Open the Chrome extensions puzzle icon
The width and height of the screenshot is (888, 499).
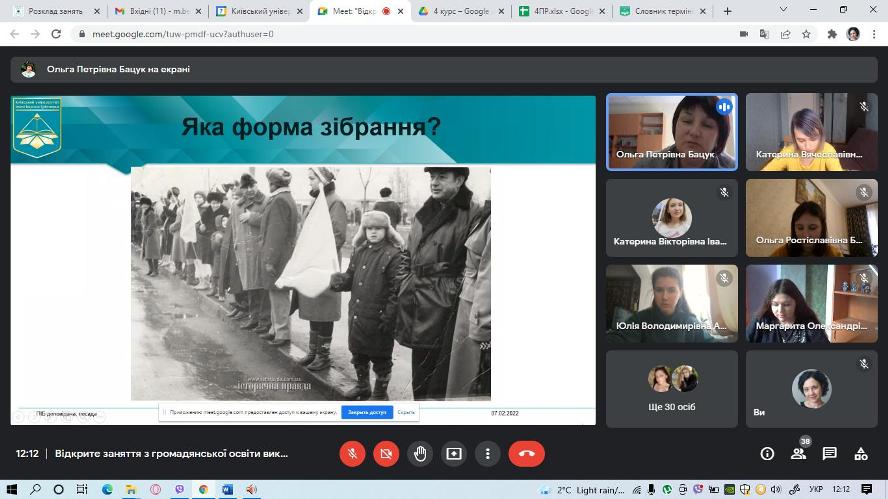click(x=831, y=33)
